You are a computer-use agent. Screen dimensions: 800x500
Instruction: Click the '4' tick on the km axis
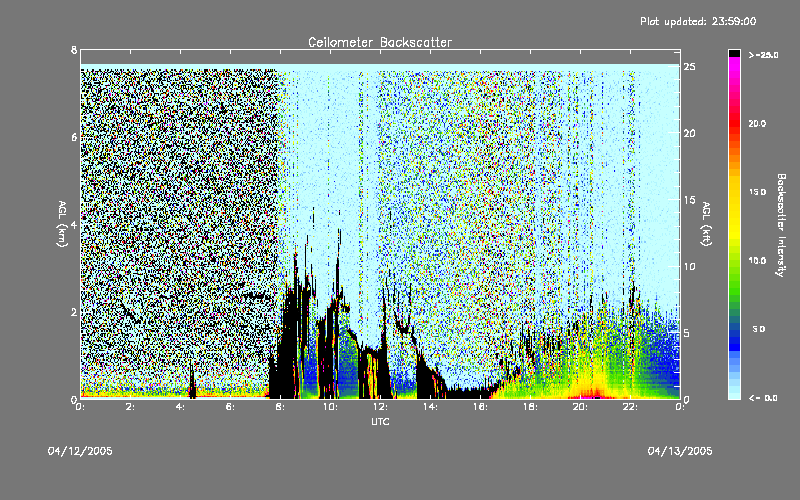tap(74, 224)
